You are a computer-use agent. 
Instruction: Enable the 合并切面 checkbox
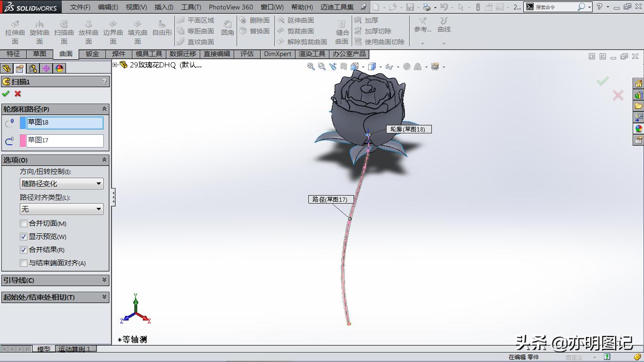click(24, 223)
